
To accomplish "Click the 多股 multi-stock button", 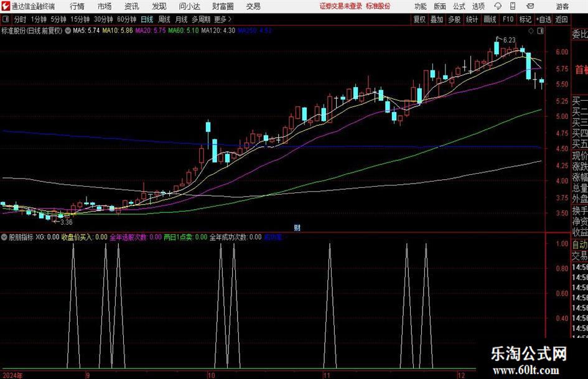I will coord(454,19).
